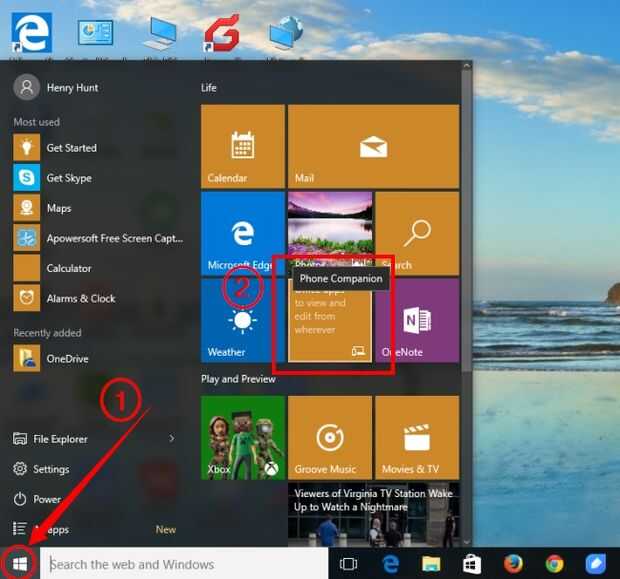Image resolution: width=620 pixels, height=579 pixels.
Task: Launch Edge from the taskbar
Action: (x=391, y=564)
